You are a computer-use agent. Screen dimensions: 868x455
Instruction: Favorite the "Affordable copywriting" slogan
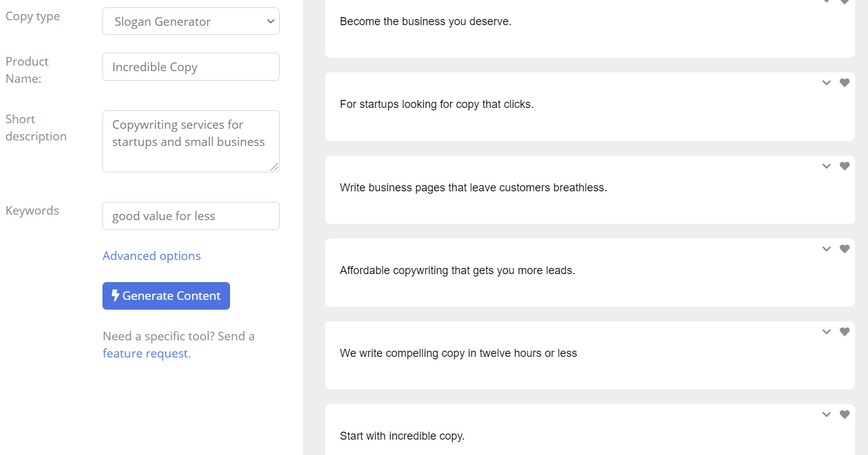tap(845, 248)
